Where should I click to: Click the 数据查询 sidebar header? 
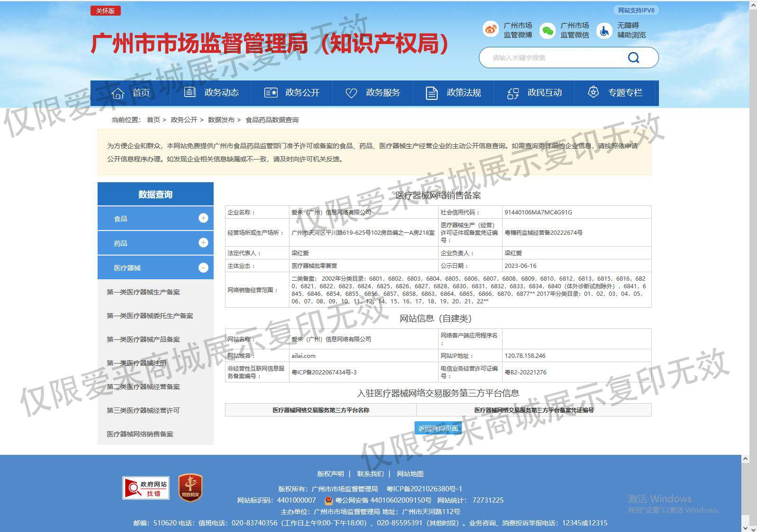(155, 194)
